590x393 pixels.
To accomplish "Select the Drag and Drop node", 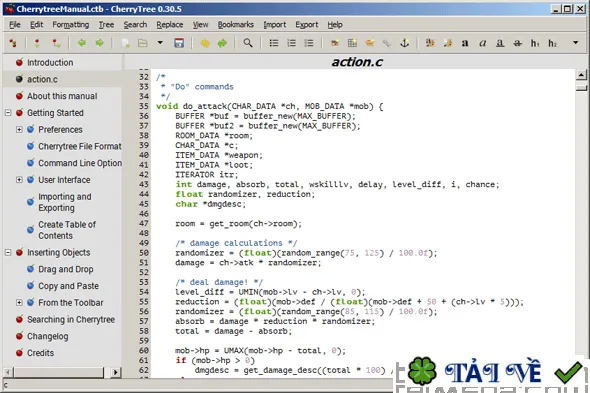I will [x=66, y=269].
